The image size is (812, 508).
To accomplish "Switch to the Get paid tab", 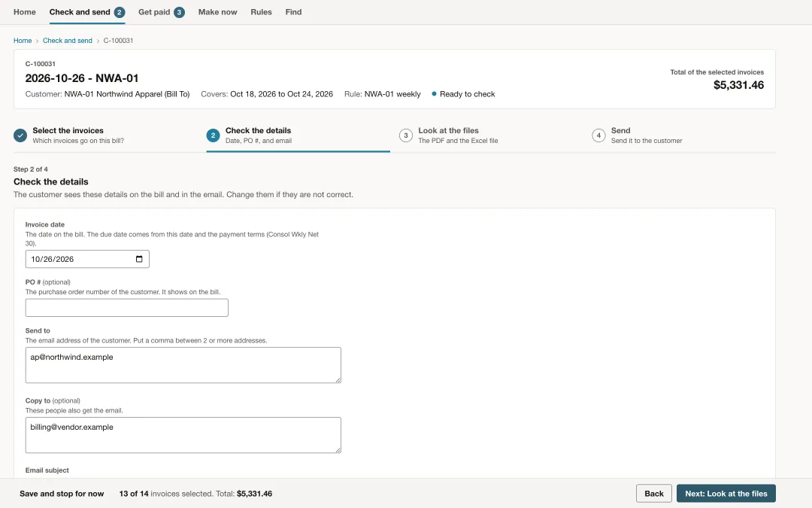I will 161,12.
